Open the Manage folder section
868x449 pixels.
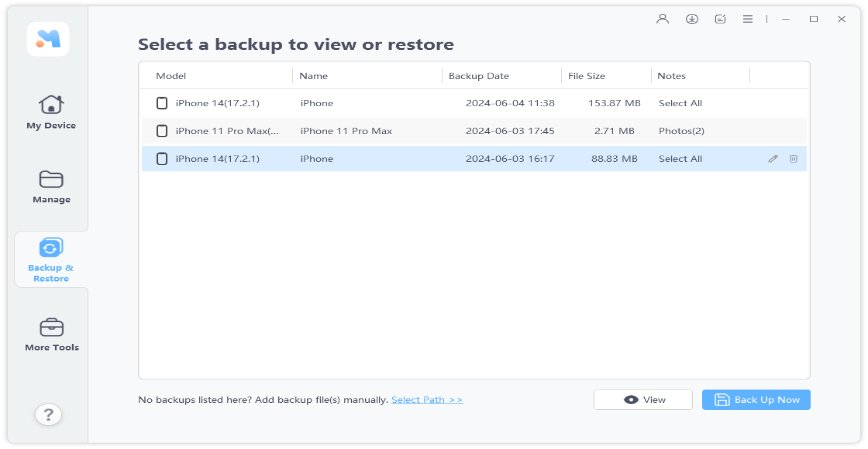[51, 185]
